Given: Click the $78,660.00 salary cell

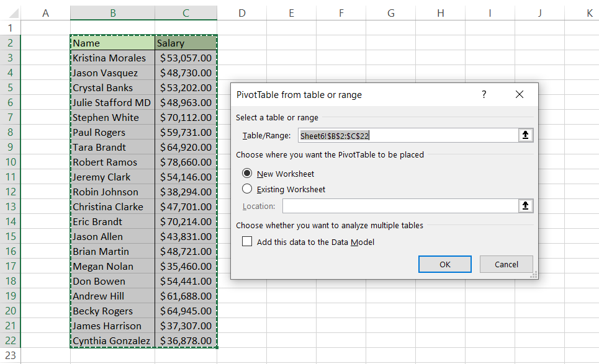Looking at the screenshot, I should (186, 162).
